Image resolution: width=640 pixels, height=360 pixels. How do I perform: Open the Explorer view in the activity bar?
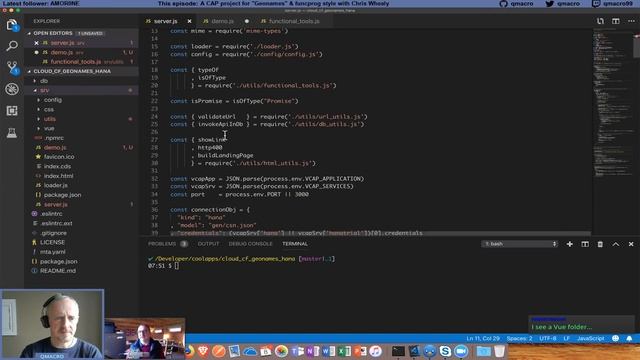click(12, 24)
